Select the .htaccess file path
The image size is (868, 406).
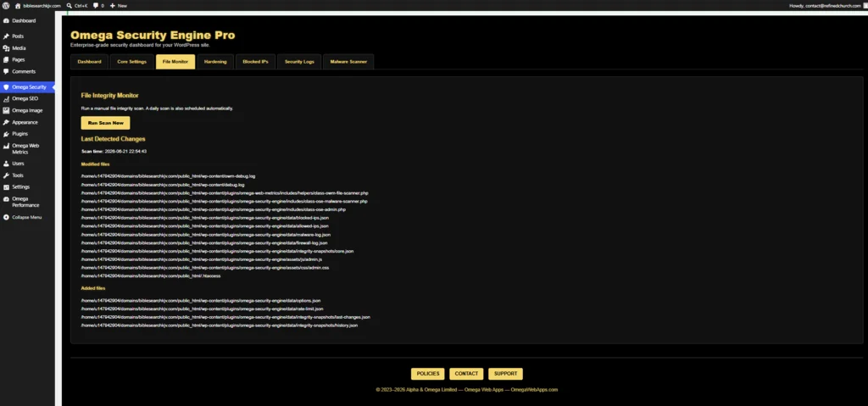pyautogui.click(x=151, y=275)
